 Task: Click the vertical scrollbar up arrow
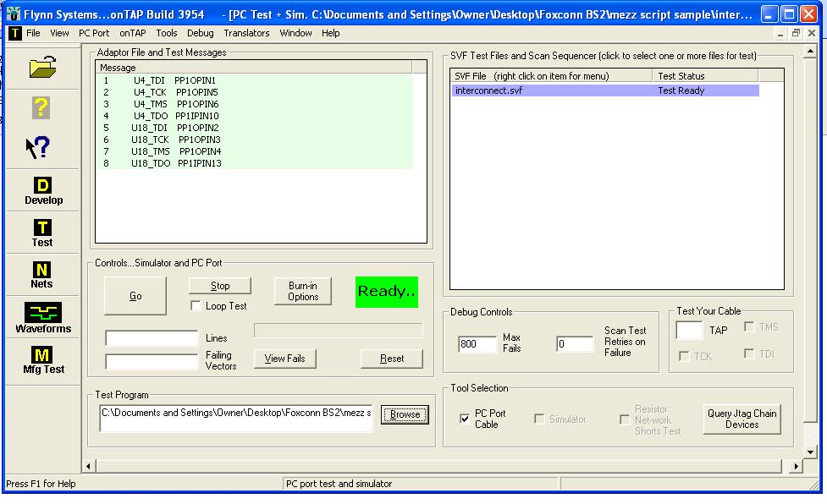pos(810,52)
